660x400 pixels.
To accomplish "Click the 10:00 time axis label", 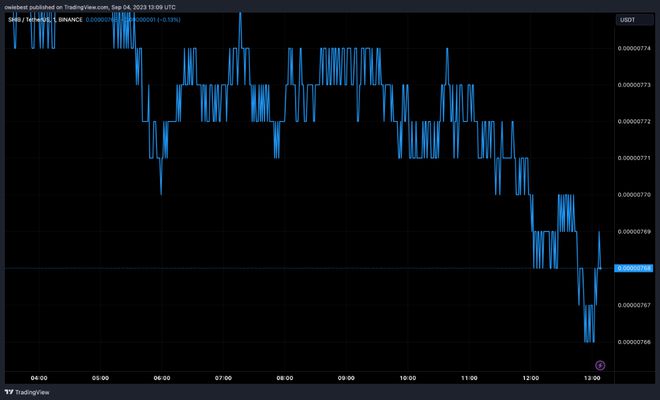I will point(407,378).
